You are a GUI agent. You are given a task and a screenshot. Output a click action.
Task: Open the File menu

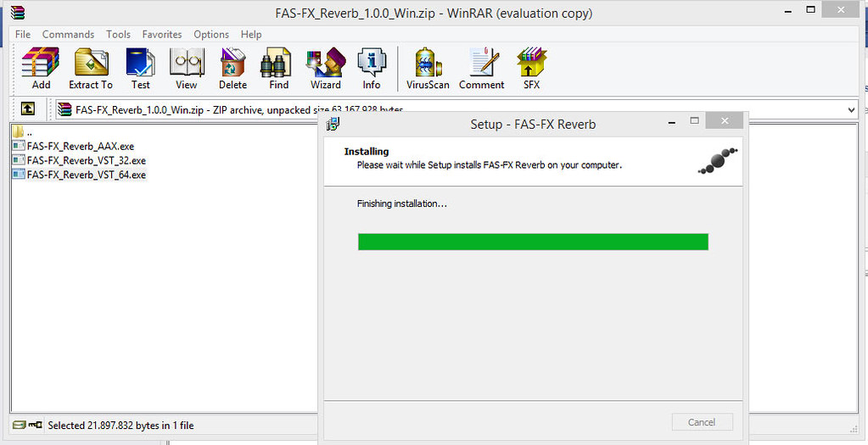[23, 35]
